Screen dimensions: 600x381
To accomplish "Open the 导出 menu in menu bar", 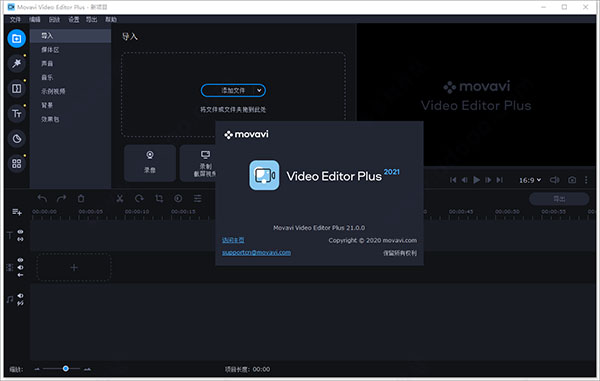I will coord(91,20).
